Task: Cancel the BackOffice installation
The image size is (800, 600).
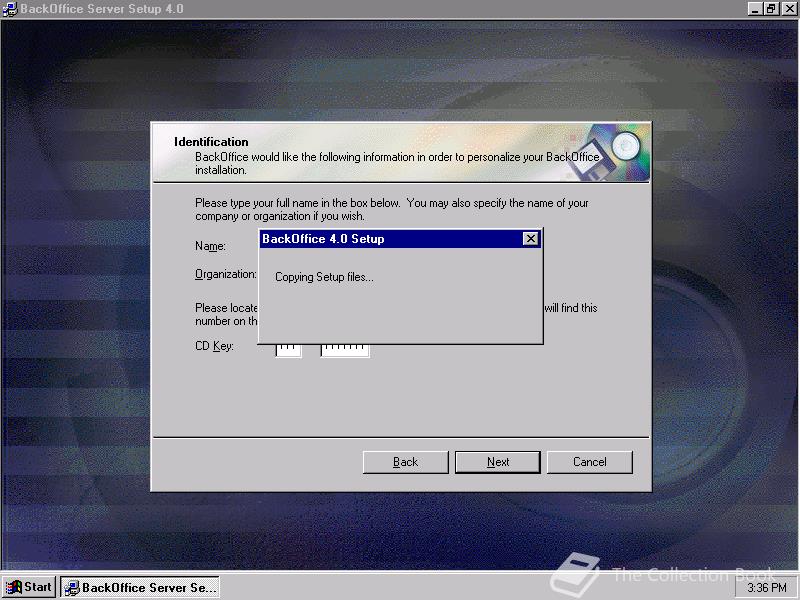Action: tap(589, 462)
